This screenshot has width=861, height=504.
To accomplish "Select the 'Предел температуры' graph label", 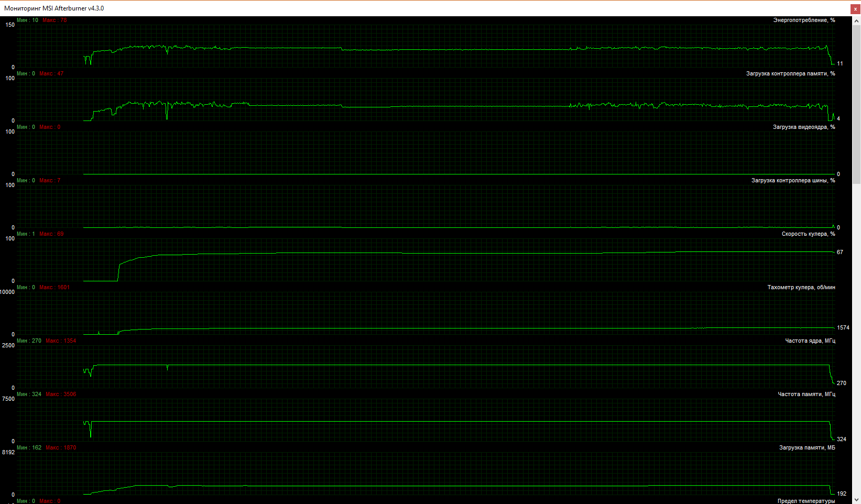I will click(x=806, y=501).
